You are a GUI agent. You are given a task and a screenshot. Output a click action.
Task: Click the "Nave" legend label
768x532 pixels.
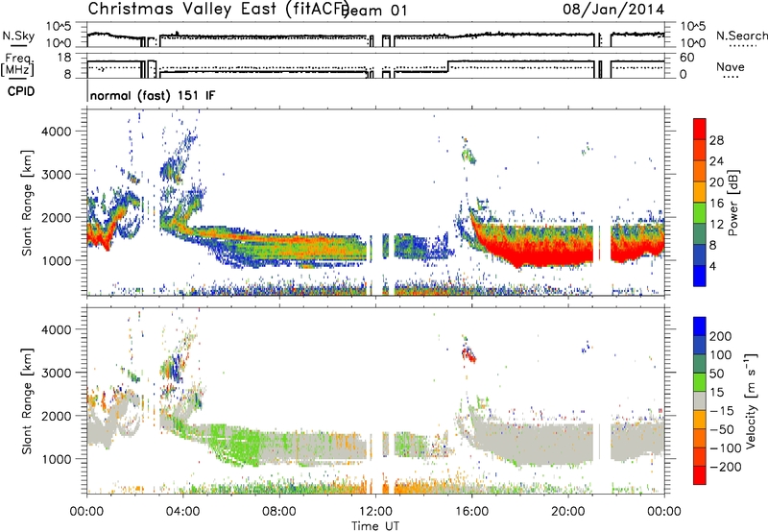730,67
